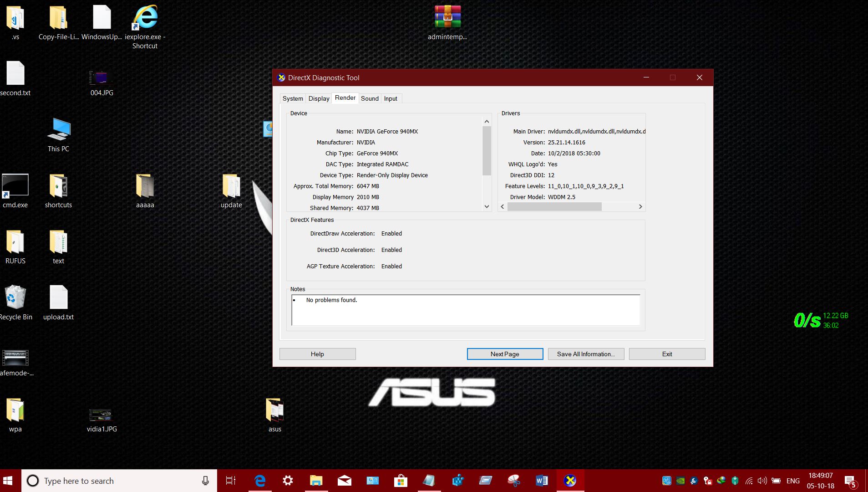Open Settings gear from taskbar

click(288, 481)
